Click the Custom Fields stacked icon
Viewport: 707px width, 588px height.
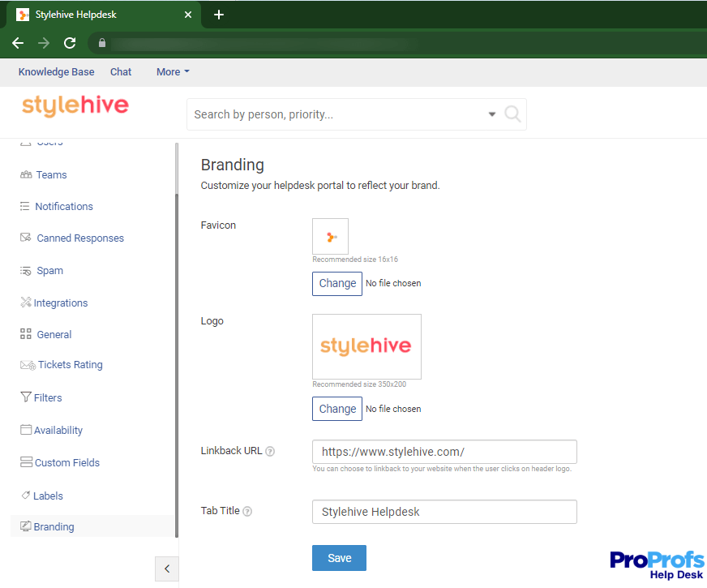(x=26, y=461)
